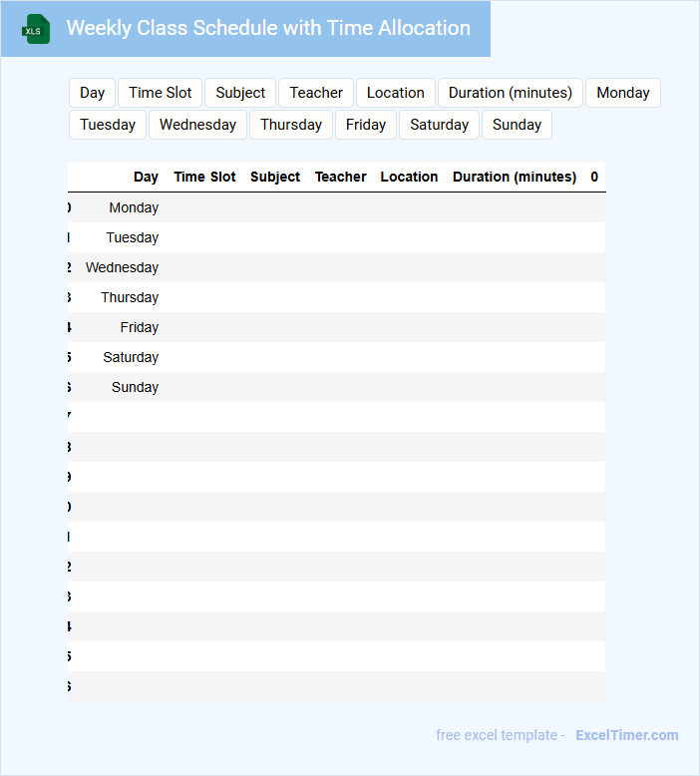Select the Wednesday cell in the table
700x776 pixels.
(x=122, y=267)
